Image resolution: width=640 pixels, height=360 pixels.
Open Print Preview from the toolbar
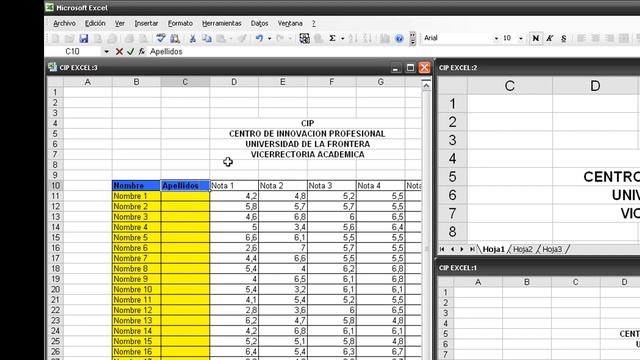point(143,38)
